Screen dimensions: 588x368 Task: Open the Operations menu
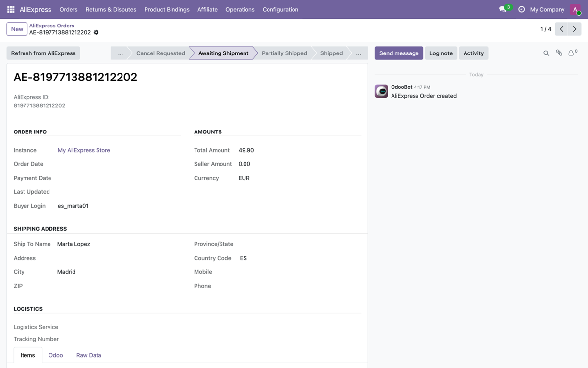(x=240, y=9)
